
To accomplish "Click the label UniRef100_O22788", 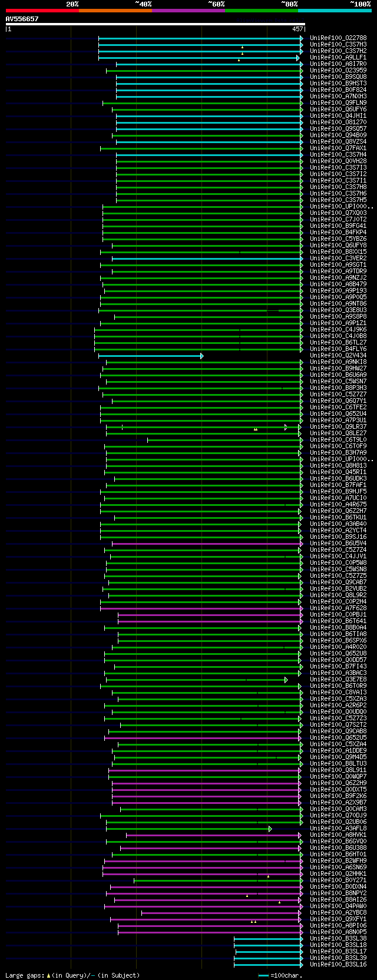I will point(338,38).
